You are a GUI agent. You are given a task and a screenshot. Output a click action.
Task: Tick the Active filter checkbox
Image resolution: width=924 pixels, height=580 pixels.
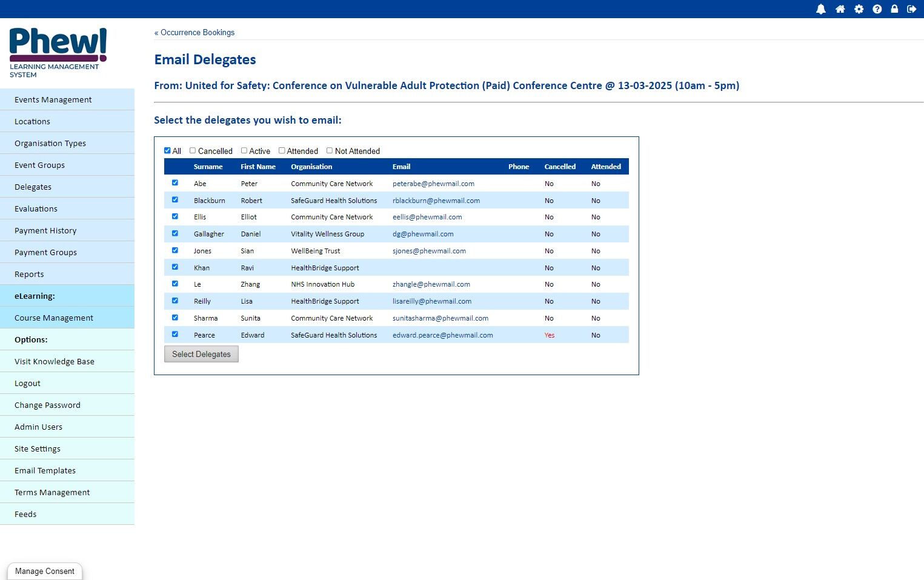tap(244, 150)
